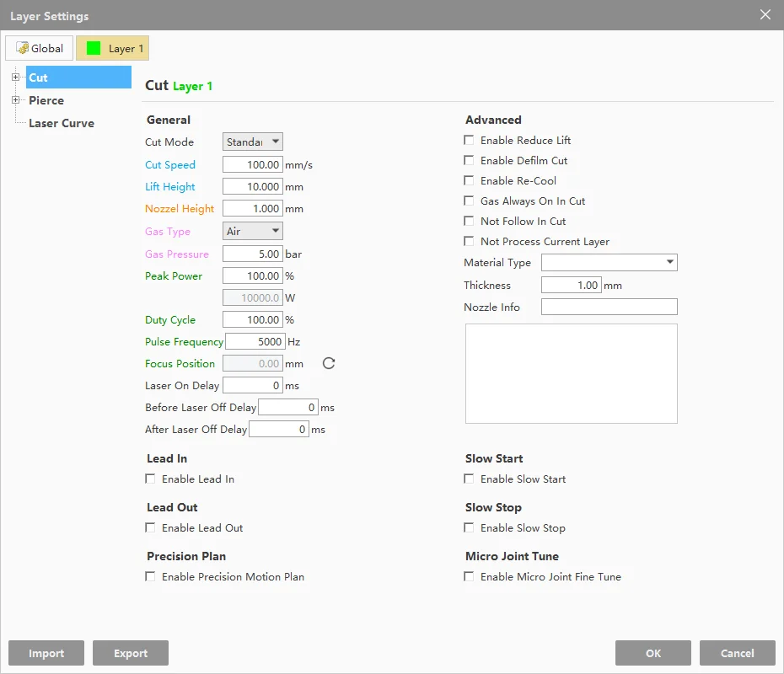Click the Export button
The height and width of the screenshot is (674, 784).
(x=131, y=653)
